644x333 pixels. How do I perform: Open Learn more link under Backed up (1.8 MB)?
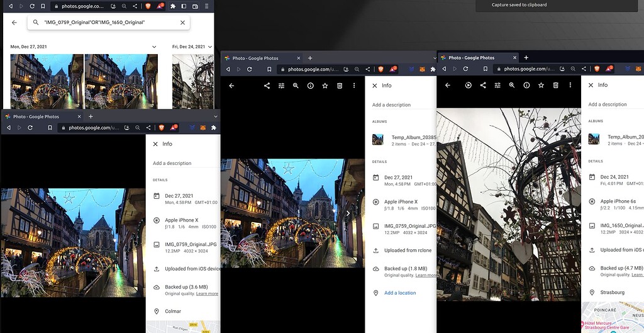[x=426, y=275]
